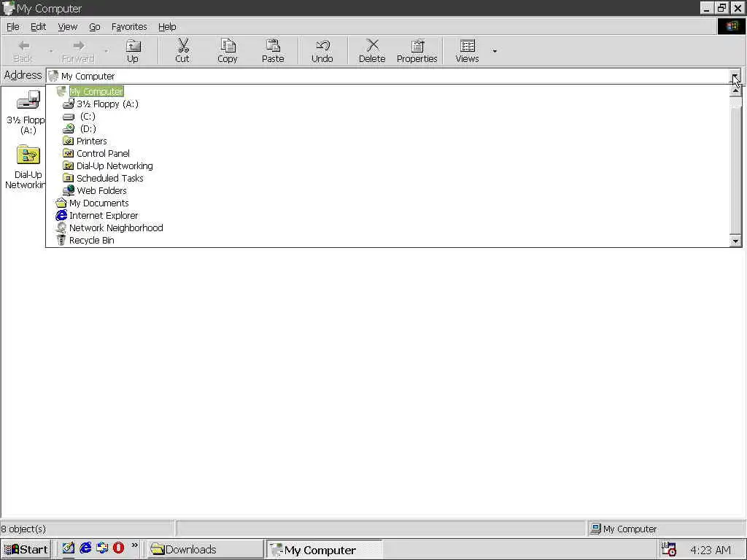This screenshot has width=747, height=560.
Task: Select drive (C:) in the address list
Action: tap(88, 116)
